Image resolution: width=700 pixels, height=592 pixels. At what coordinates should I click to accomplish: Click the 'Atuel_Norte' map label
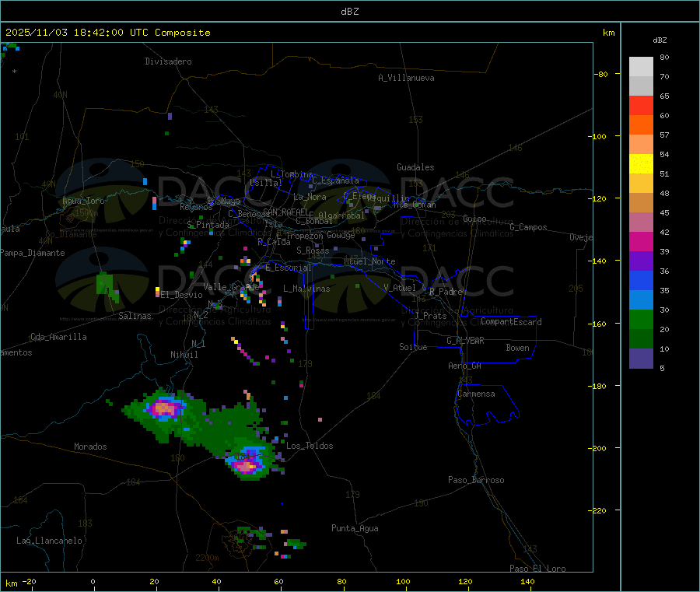click(369, 261)
